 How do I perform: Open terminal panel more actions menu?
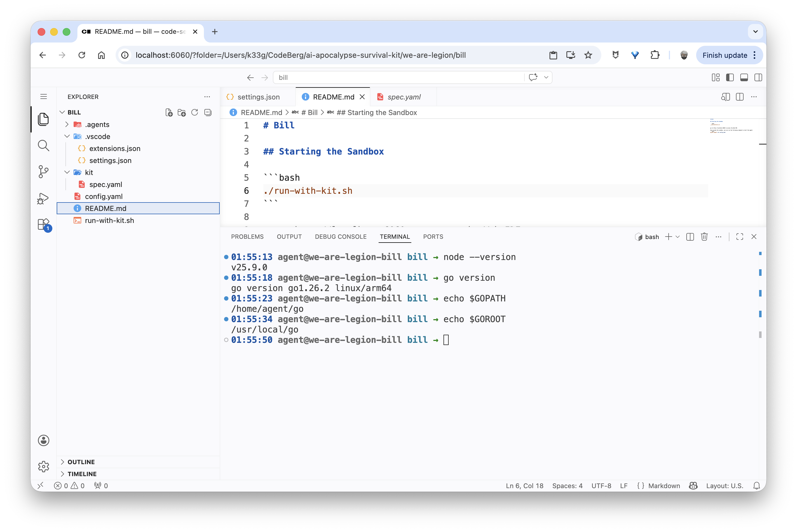click(x=718, y=237)
